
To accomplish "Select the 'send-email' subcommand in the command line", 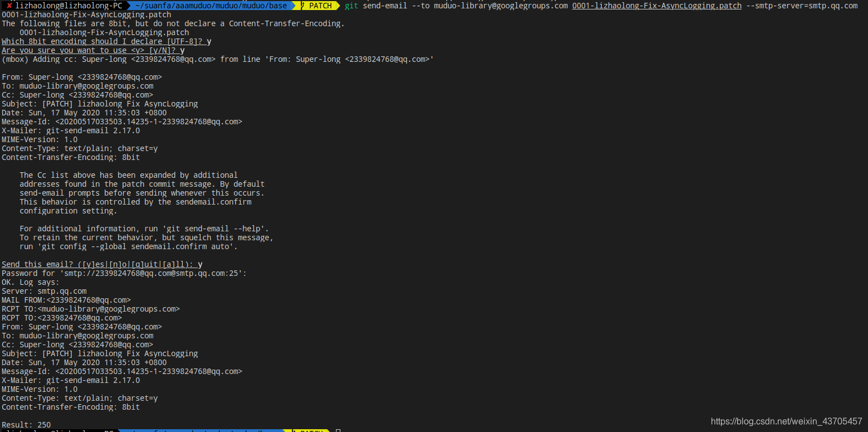I will (385, 6).
